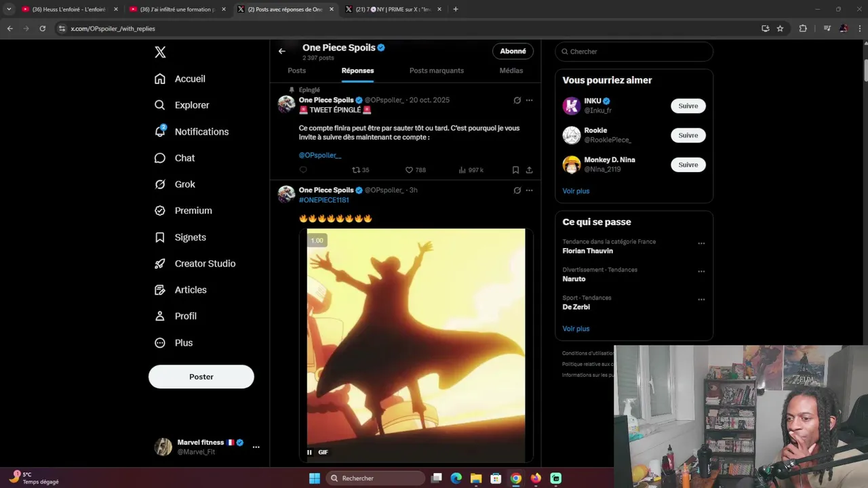This screenshot has width=868, height=488.
Task: View stats of pinned tweet 997 k
Action: pyautogui.click(x=471, y=170)
